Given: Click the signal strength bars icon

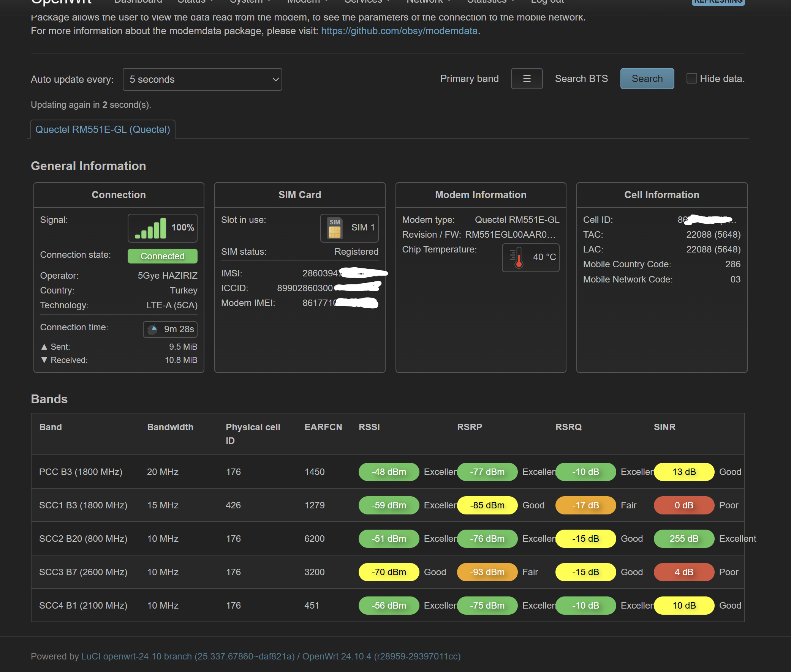Looking at the screenshot, I should pos(150,228).
